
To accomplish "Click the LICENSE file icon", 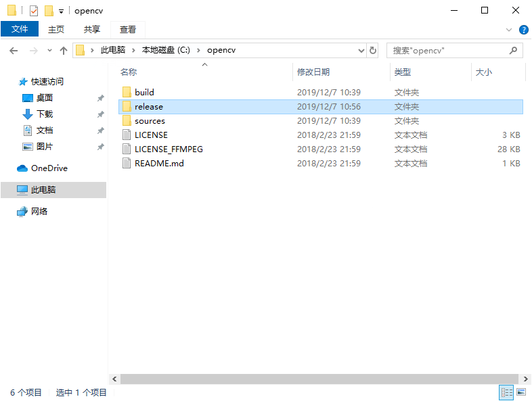I will pos(127,135).
